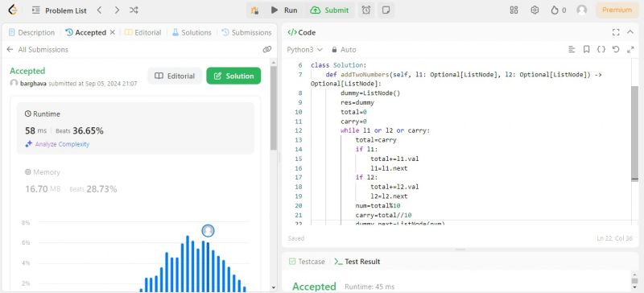Bookmark the current code icon
Viewport: 644px width, 293px height.
click(587, 49)
